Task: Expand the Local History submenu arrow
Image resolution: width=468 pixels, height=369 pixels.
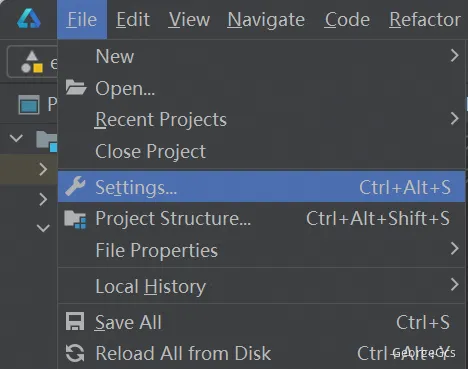Action: pyautogui.click(x=455, y=285)
